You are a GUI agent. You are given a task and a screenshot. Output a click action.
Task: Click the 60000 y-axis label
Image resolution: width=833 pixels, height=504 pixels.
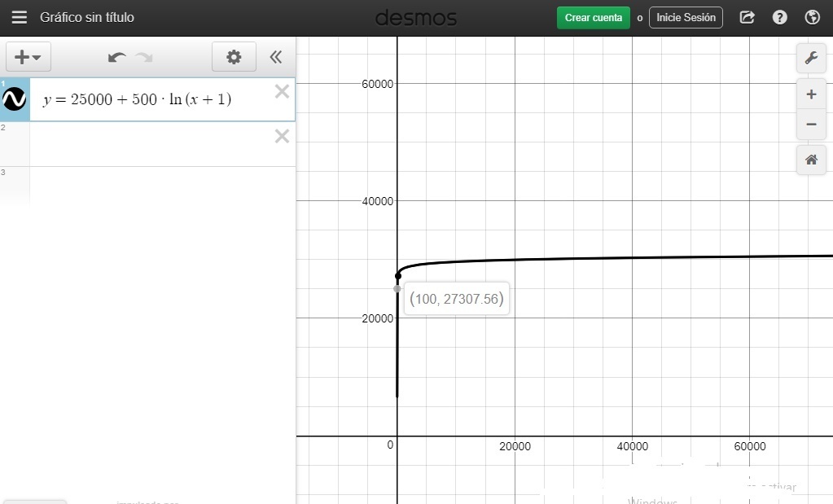pos(377,84)
